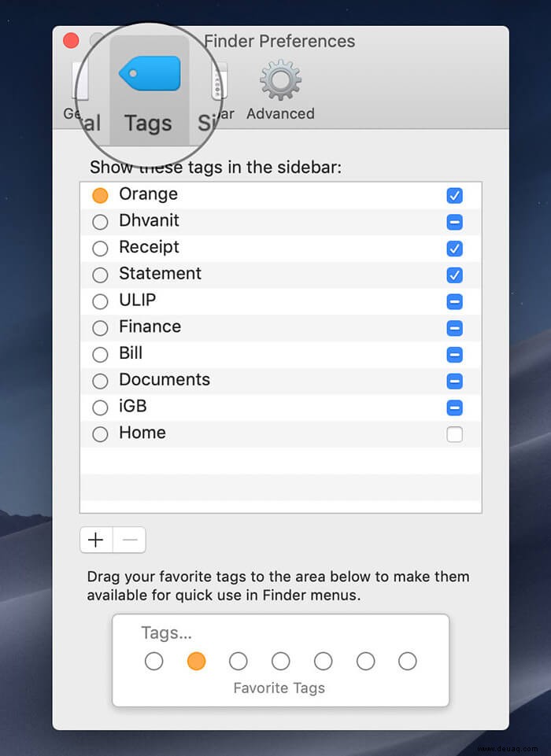Toggle the iGB tag checkbox
This screenshot has width=551, height=756.
pyautogui.click(x=454, y=408)
